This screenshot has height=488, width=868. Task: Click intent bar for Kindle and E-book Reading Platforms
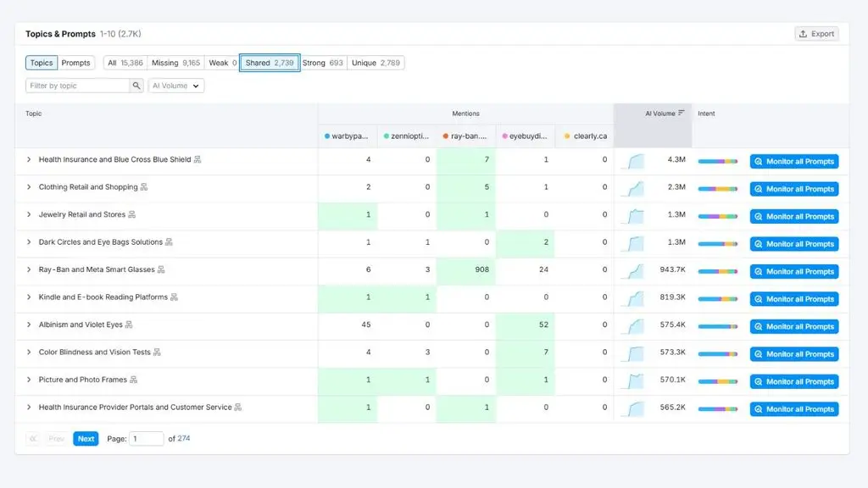[718, 299]
